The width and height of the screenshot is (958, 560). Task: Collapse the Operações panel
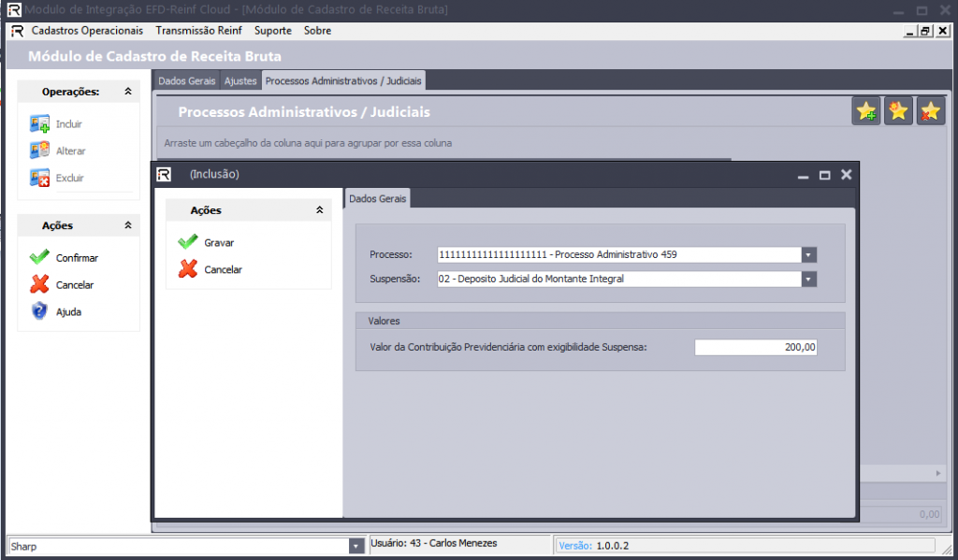128,92
